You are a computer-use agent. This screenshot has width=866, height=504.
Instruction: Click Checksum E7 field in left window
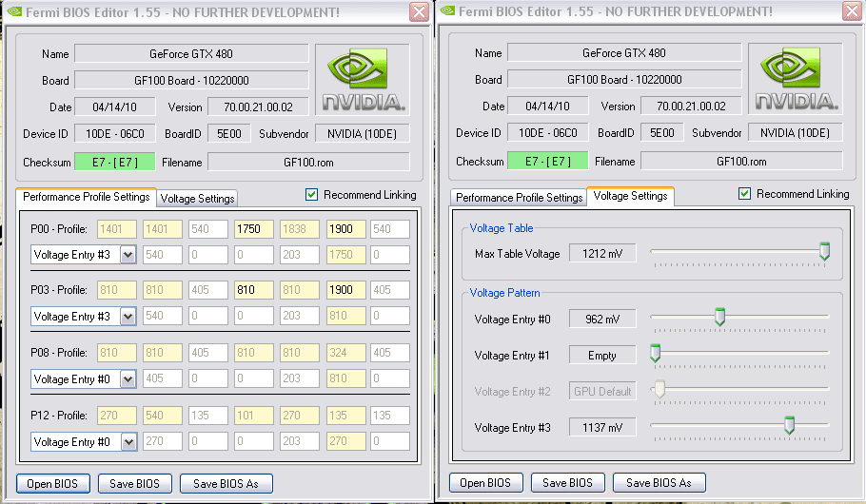115,163
